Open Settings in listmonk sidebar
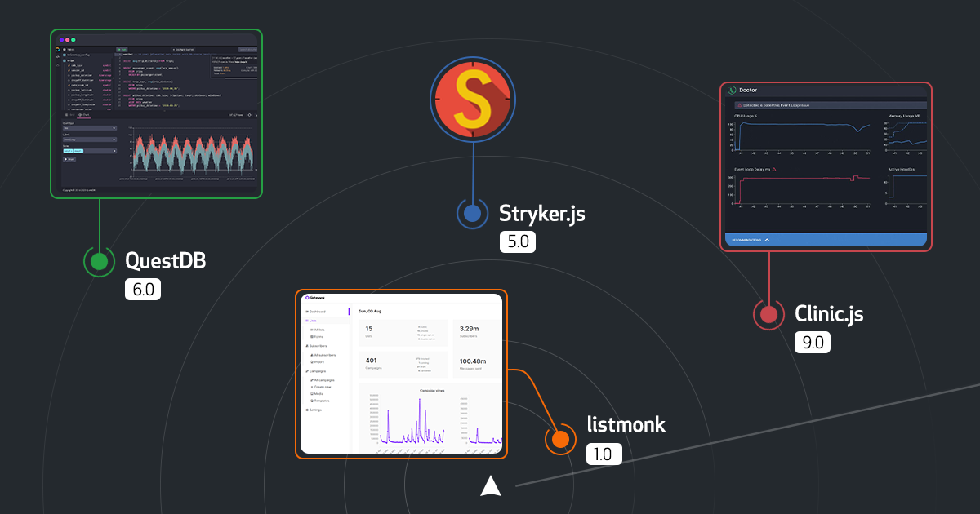This screenshot has height=514, width=980. click(x=314, y=410)
